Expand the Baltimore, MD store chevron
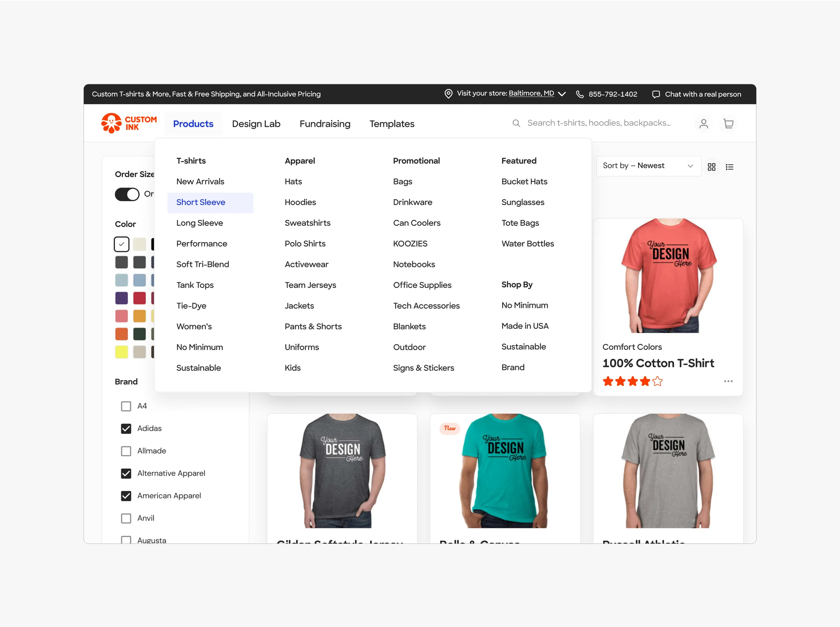The image size is (840, 627). 562,94
